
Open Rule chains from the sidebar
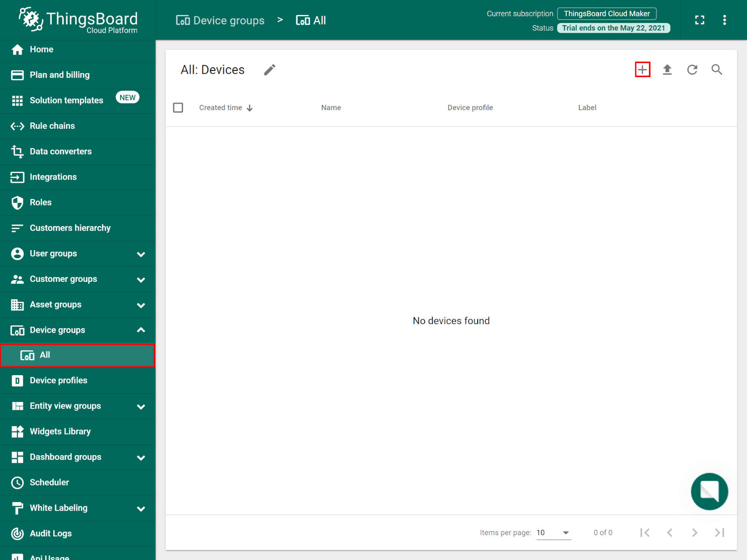(x=52, y=126)
